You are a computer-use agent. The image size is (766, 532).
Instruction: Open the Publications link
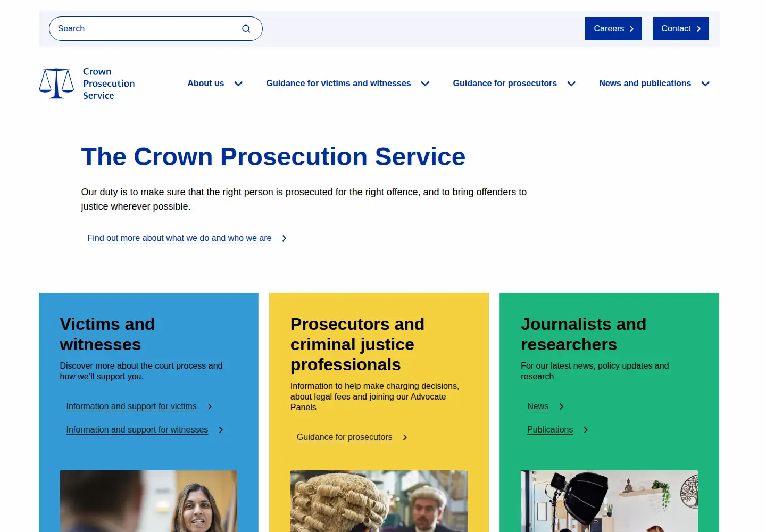coord(550,430)
